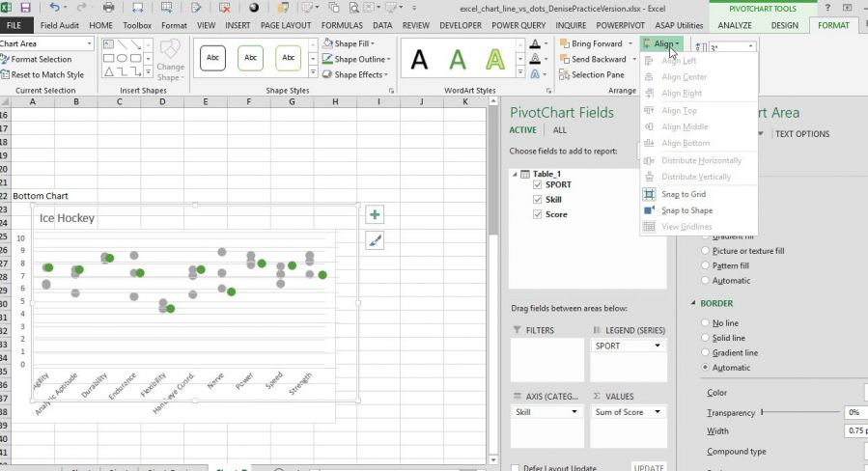Open the Chart Area element selector dropdown
Screen dimensions: 868x471
click(89, 43)
